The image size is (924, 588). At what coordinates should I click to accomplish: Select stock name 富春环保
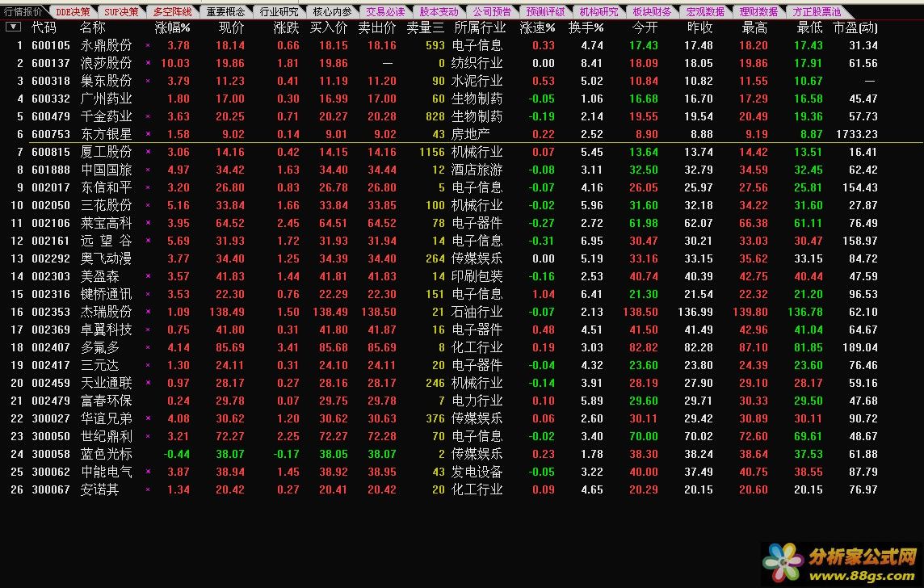click(106, 401)
